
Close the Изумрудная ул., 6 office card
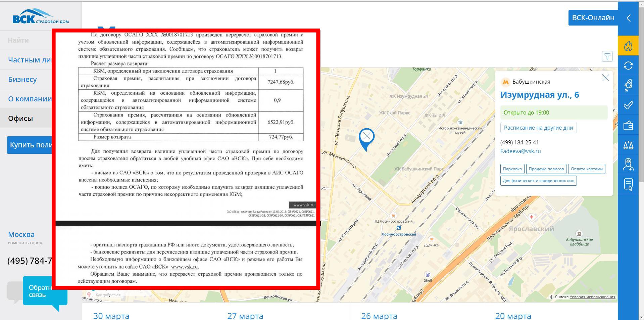[605, 78]
